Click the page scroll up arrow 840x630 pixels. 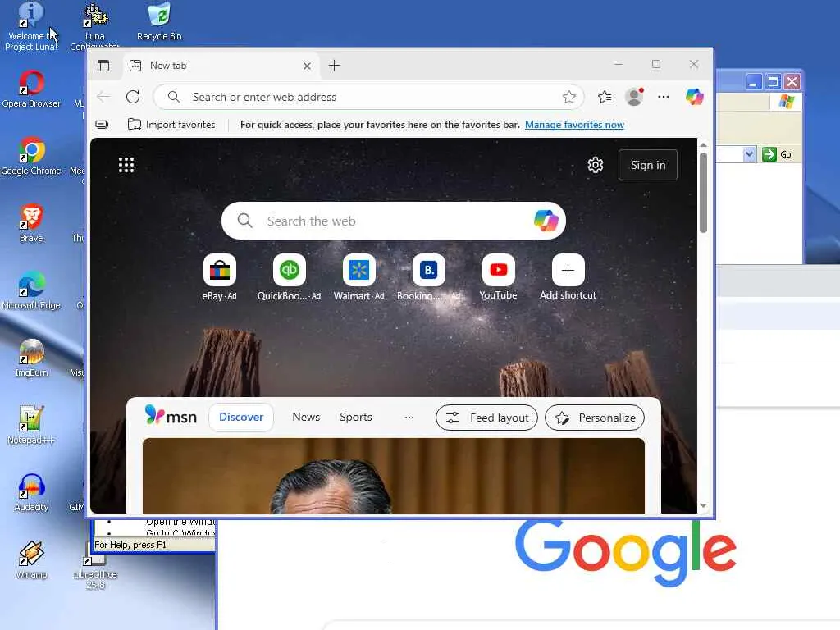click(x=703, y=146)
